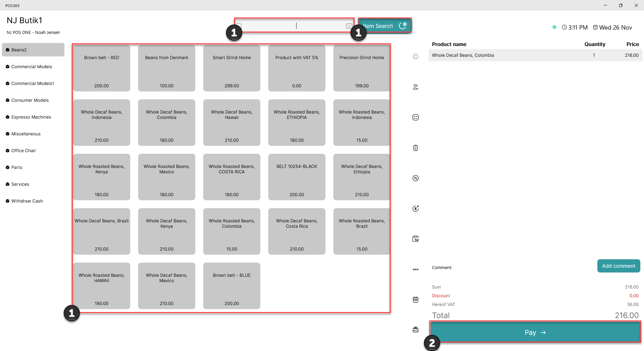
Task: Switch to Consumer Models category
Action: (x=33, y=100)
